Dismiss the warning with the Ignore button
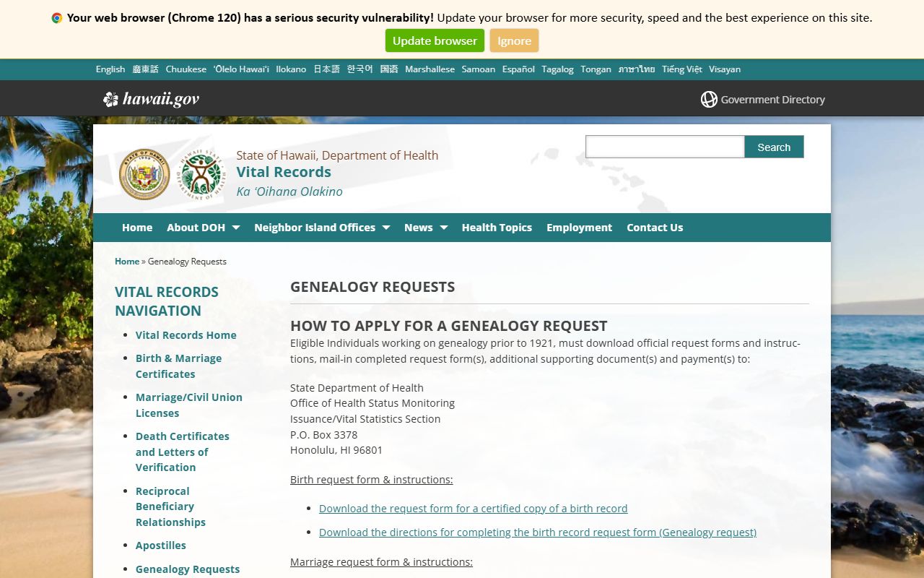924x578 pixels. click(514, 41)
